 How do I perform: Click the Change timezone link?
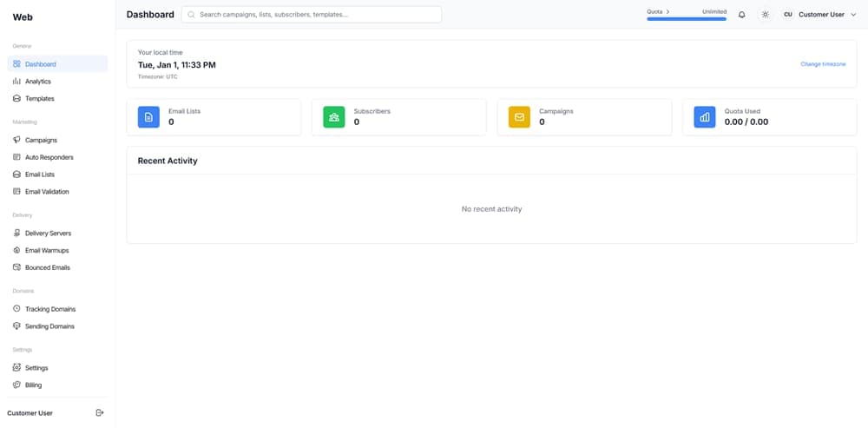(823, 64)
